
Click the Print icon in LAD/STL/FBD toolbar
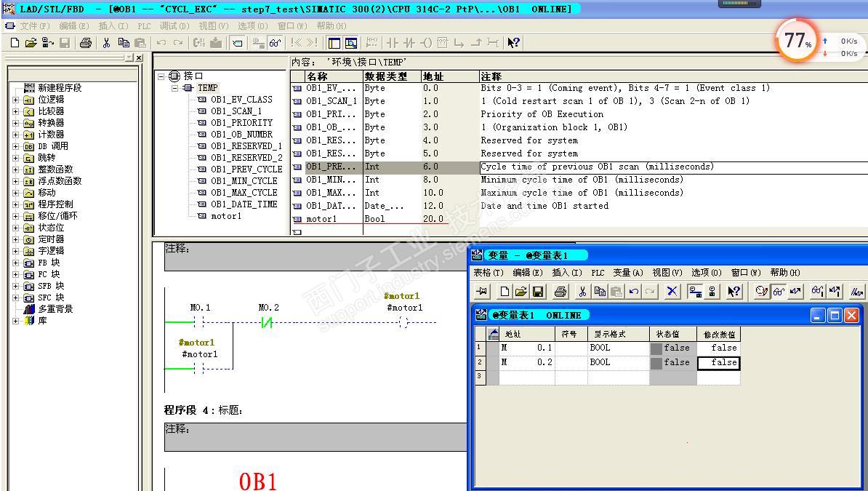point(85,43)
